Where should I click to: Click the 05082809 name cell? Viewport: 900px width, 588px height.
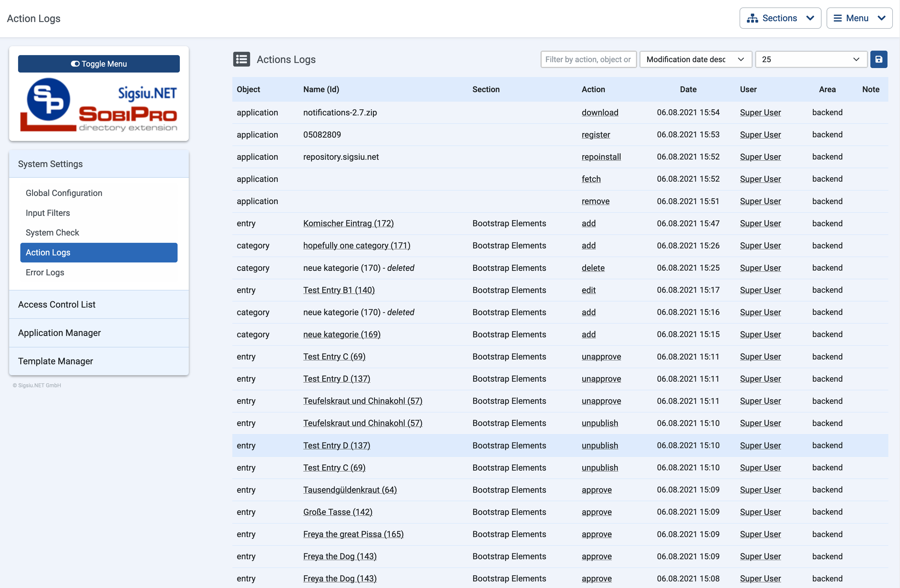coord(322,135)
